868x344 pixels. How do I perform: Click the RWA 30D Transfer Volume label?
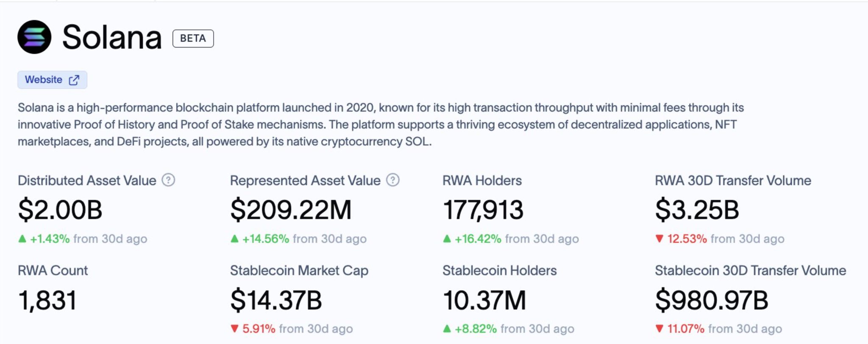[733, 180]
